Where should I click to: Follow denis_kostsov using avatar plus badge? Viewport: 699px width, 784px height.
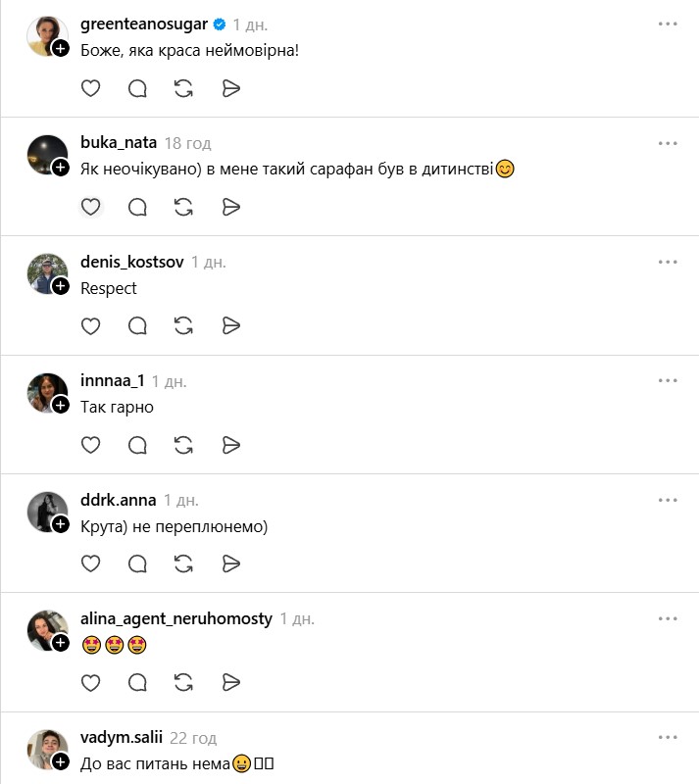click(x=61, y=286)
